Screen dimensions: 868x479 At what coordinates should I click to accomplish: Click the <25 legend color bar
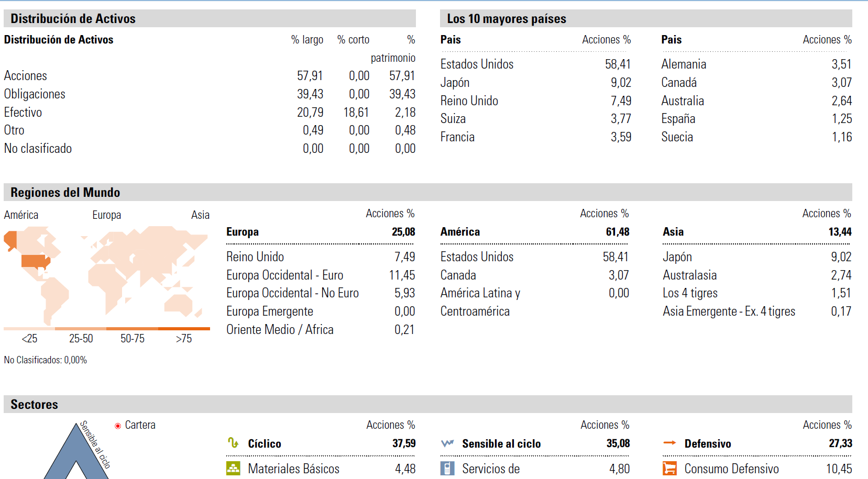click(29, 329)
